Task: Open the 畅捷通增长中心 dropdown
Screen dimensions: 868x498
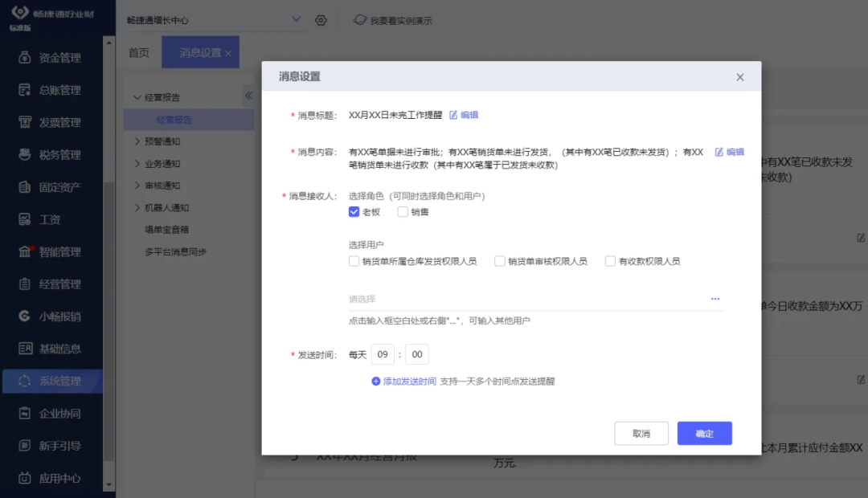Action: 296,19
